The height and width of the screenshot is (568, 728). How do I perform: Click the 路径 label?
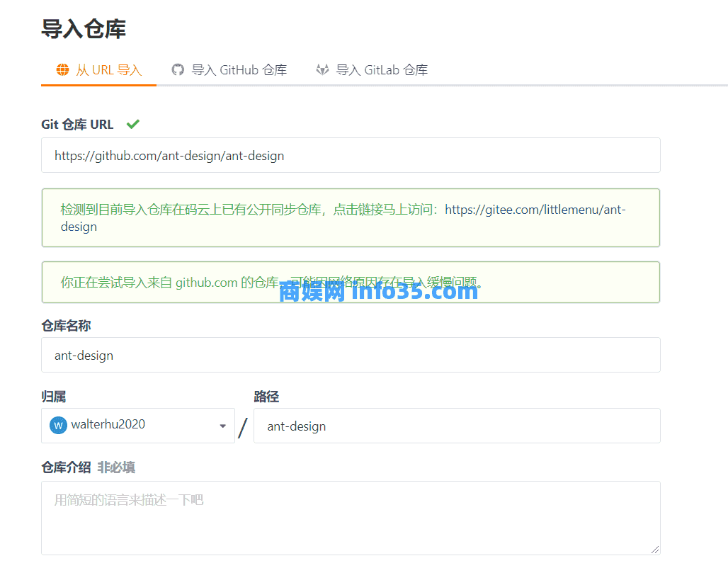click(x=266, y=397)
